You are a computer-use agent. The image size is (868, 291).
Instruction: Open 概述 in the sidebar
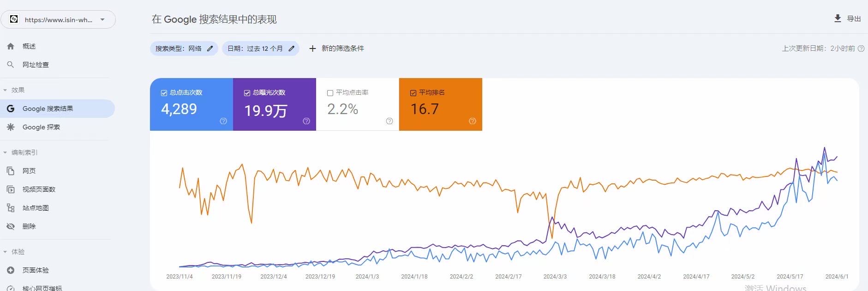(29, 46)
